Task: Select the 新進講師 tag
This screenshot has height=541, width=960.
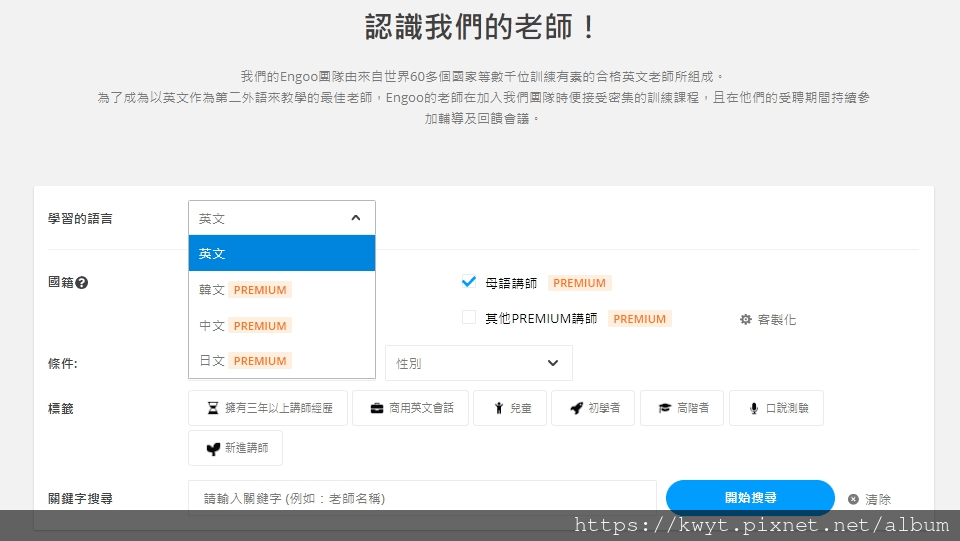Action: pos(236,448)
